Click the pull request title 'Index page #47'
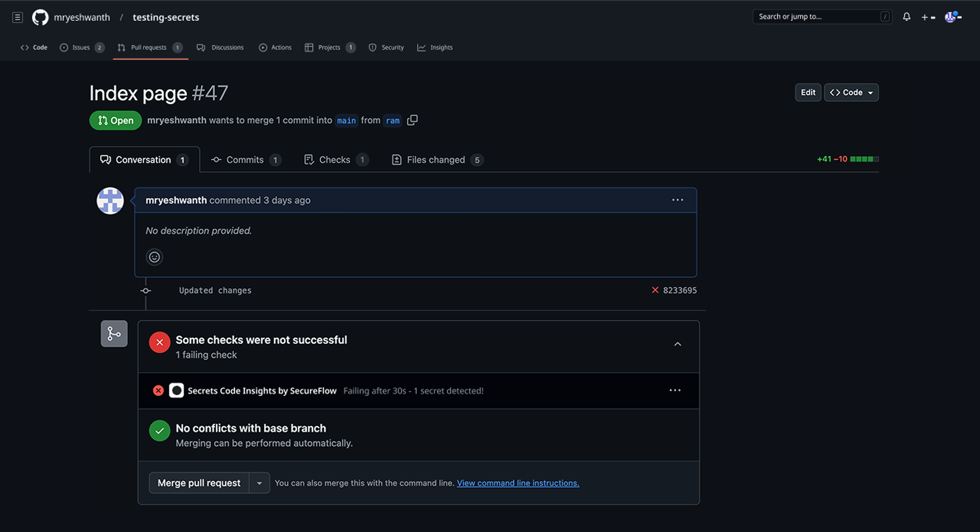This screenshot has width=980, height=532. click(159, 93)
